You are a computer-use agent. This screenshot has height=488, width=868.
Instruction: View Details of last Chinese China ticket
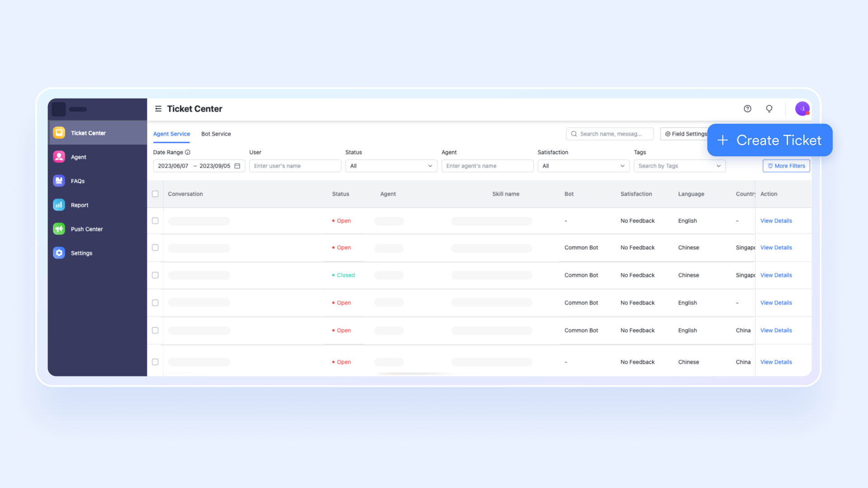776,362
